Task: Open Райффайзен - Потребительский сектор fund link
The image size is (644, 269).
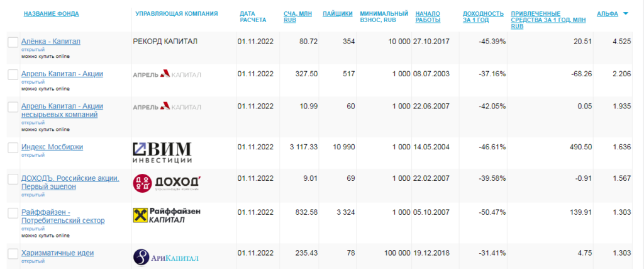Action: click(x=63, y=216)
